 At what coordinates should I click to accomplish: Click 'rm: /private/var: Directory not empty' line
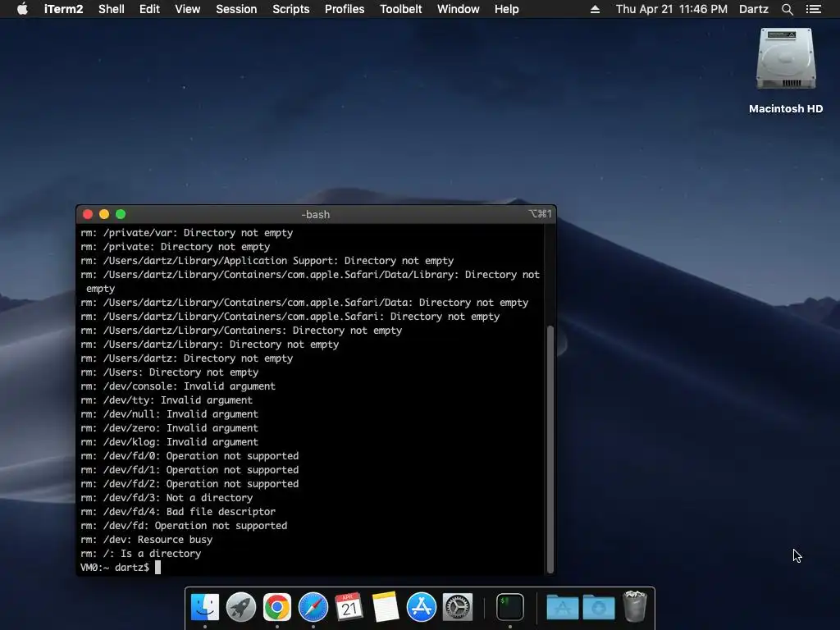tap(186, 233)
